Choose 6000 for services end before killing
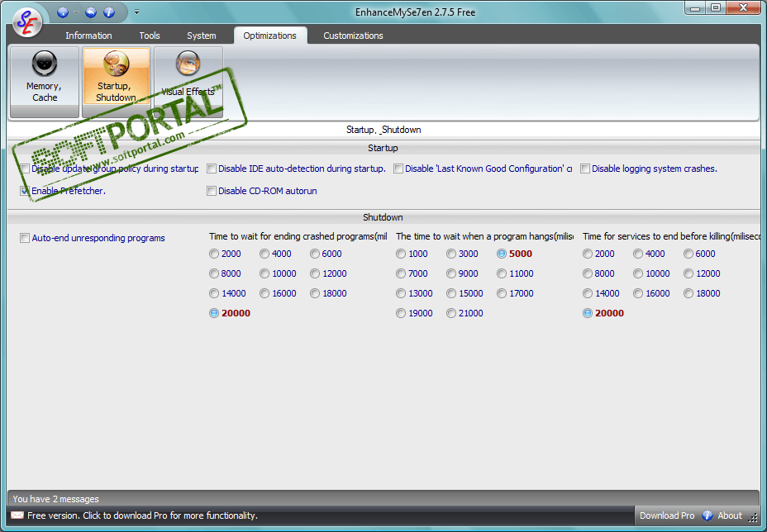767x532 pixels. tap(699, 254)
